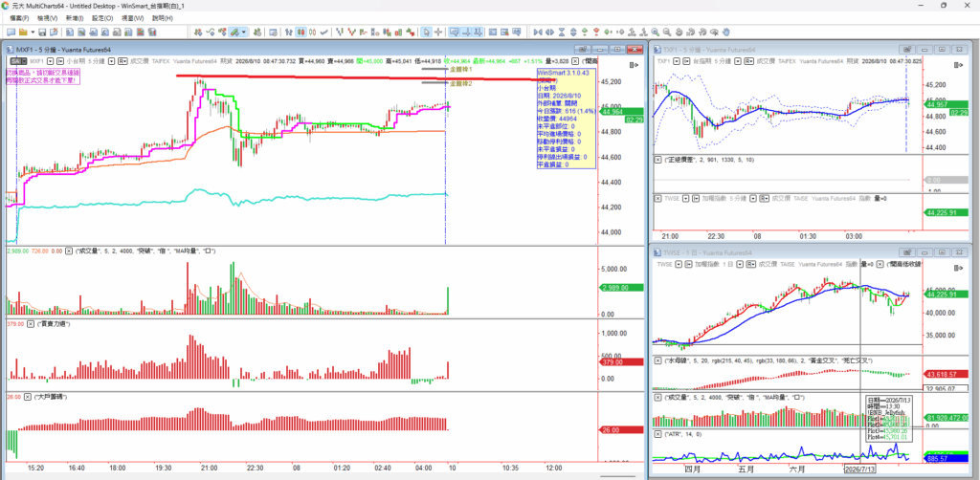Open the 檔案(F) menu

[x=19, y=18]
